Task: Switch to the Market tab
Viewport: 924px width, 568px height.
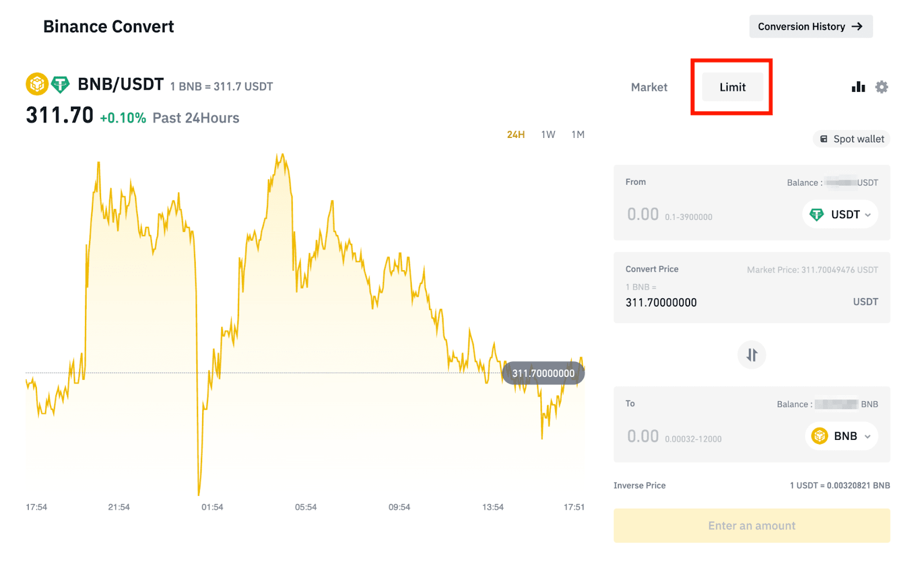Action: (649, 87)
